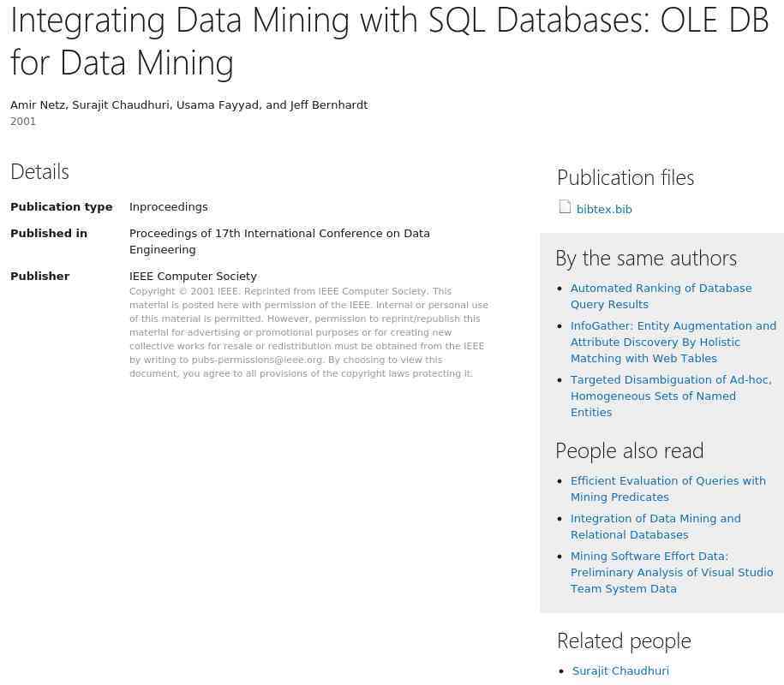Open Mining Software Effort Data paper link
Image resolution: width=784 pixels, height=685 pixels.
(x=672, y=573)
